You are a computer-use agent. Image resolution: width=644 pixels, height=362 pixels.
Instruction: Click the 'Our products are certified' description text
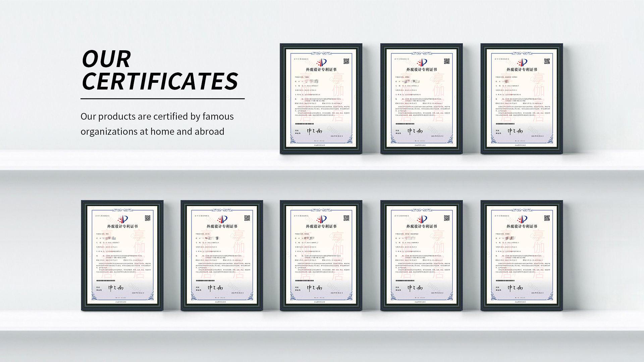click(157, 124)
